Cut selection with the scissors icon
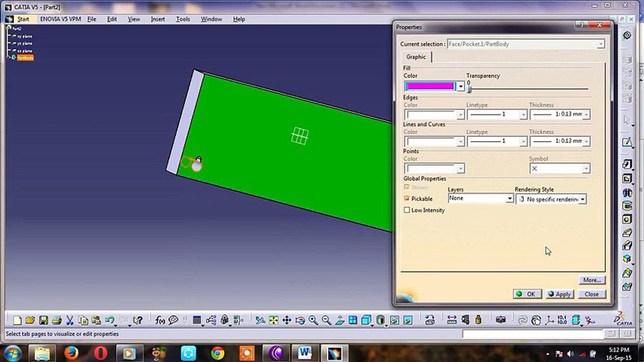 pyautogui.click(x=70, y=320)
